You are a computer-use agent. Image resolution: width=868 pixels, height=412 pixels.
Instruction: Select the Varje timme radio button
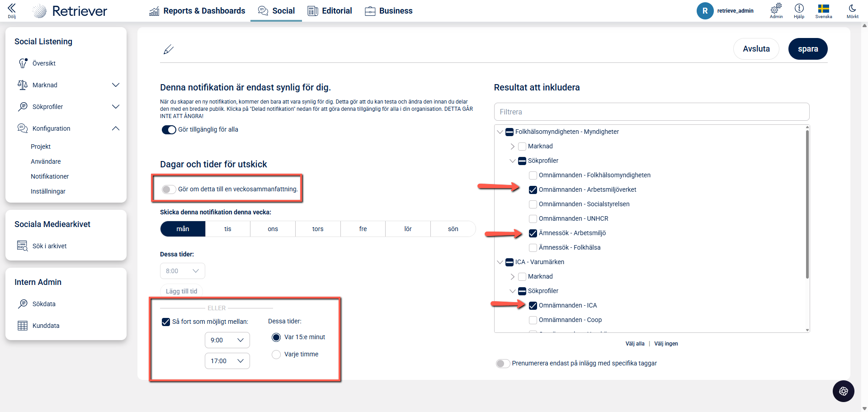276,355
